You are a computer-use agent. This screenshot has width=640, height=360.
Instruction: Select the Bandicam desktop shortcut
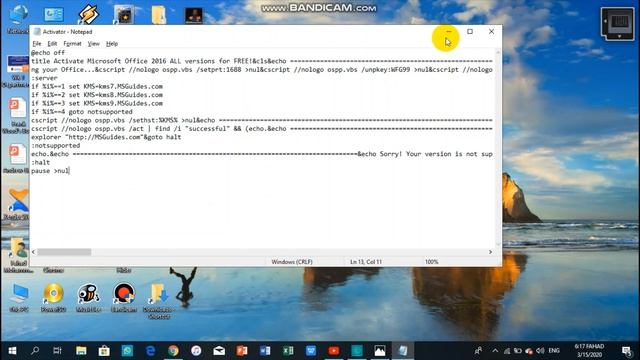pos(124,297)
